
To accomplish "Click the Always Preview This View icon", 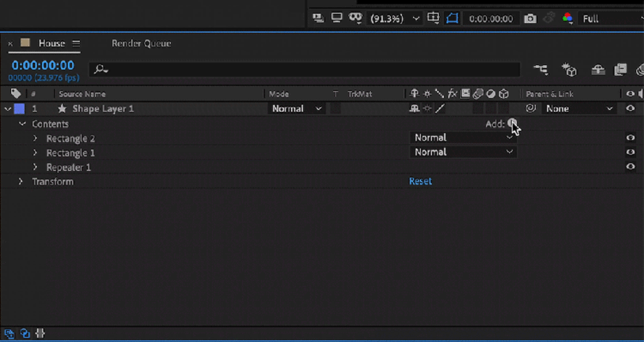I will [x=318, y=18].
